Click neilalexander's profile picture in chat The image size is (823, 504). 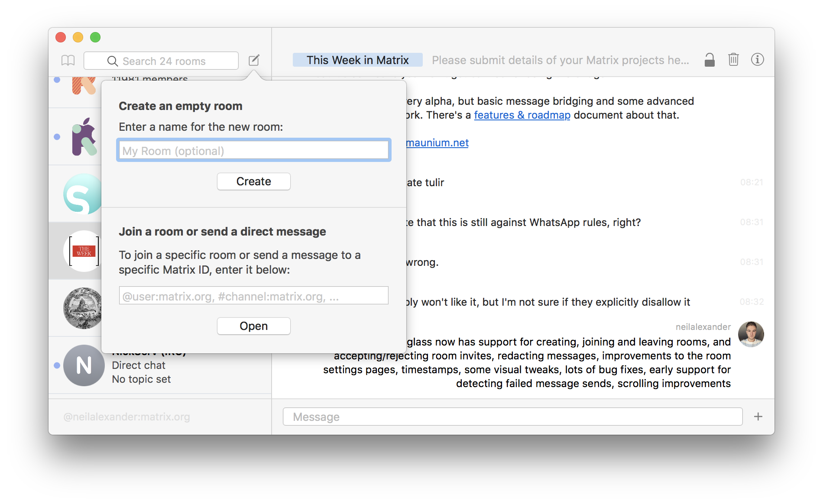coord(751,334)
